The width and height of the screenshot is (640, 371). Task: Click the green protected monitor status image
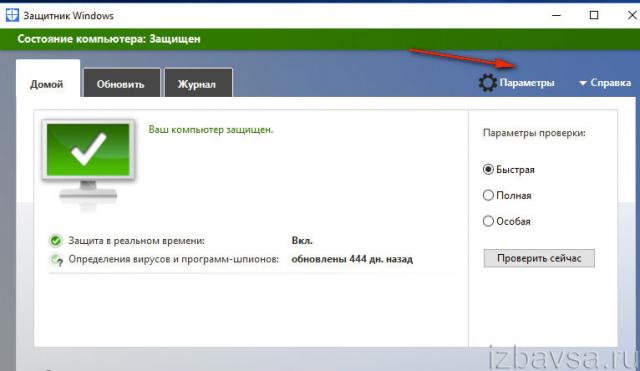tap(89, 165)
